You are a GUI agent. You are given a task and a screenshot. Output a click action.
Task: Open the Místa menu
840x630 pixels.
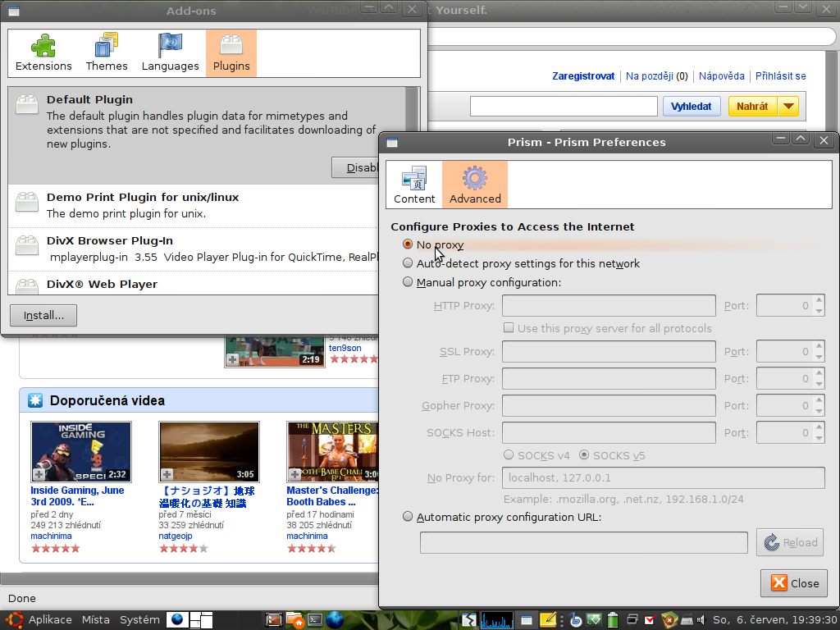click(95, 620)
